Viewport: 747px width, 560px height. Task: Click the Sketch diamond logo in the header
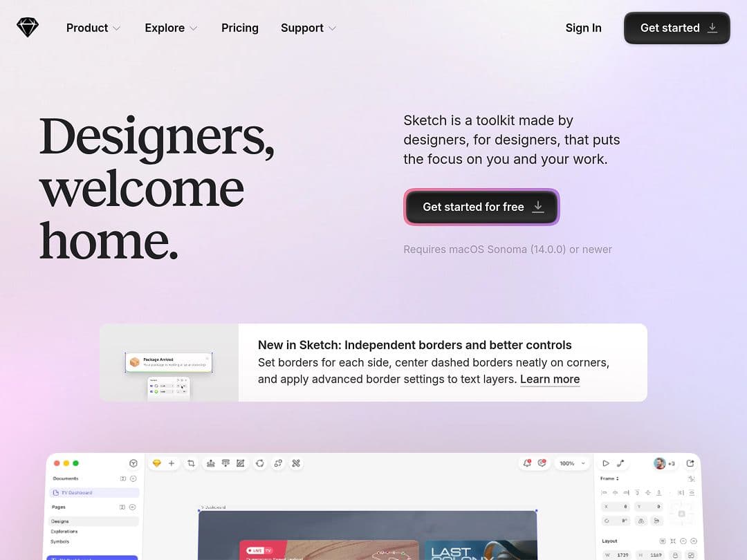tap(27, 28)
